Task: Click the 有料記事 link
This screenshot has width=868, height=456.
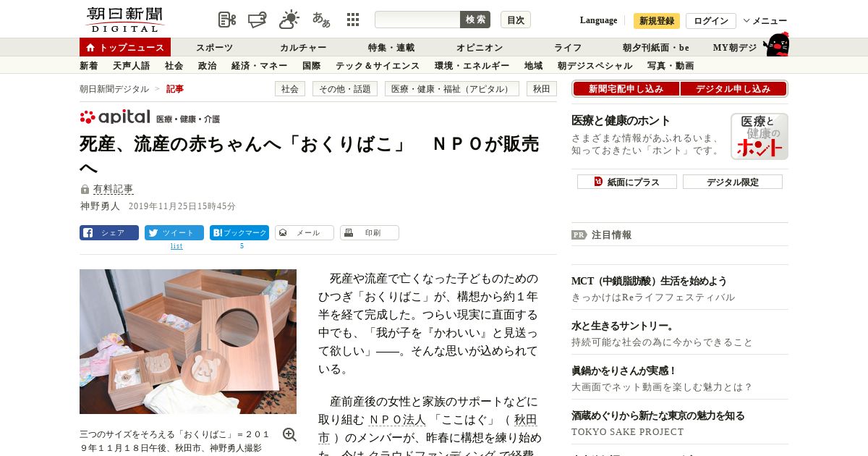Action: 114,189
